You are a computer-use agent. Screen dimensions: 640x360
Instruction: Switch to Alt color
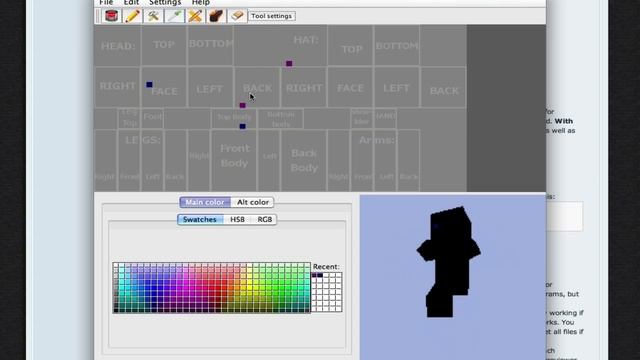click(x=253, y=202)
